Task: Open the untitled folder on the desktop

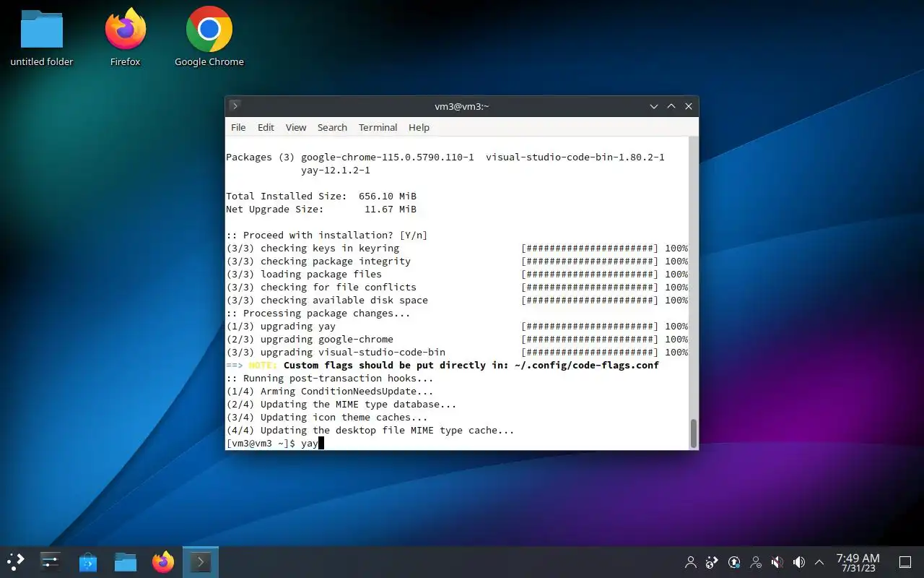Action: pos(42,38)
